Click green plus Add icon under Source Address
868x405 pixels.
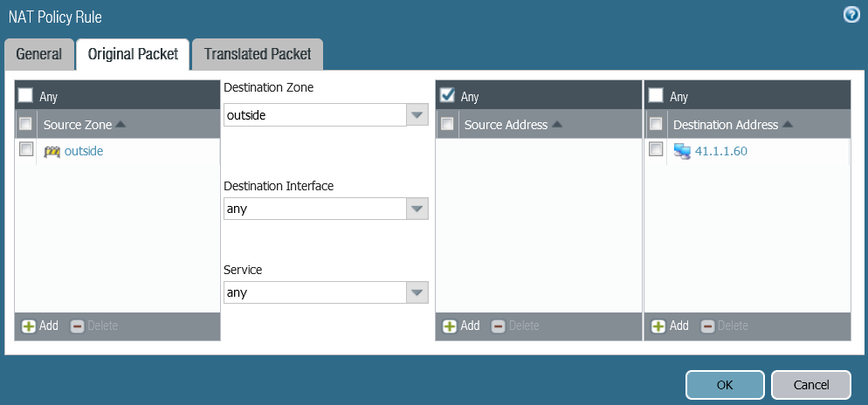coord(450,326)
